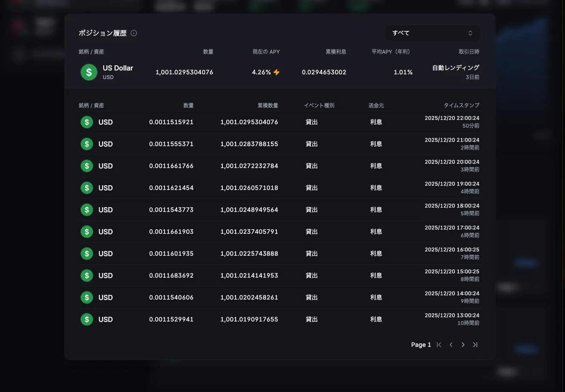Click USD icon in the 22:00:24 row
This screenshot has width=565, height=392.
point(87,122)
